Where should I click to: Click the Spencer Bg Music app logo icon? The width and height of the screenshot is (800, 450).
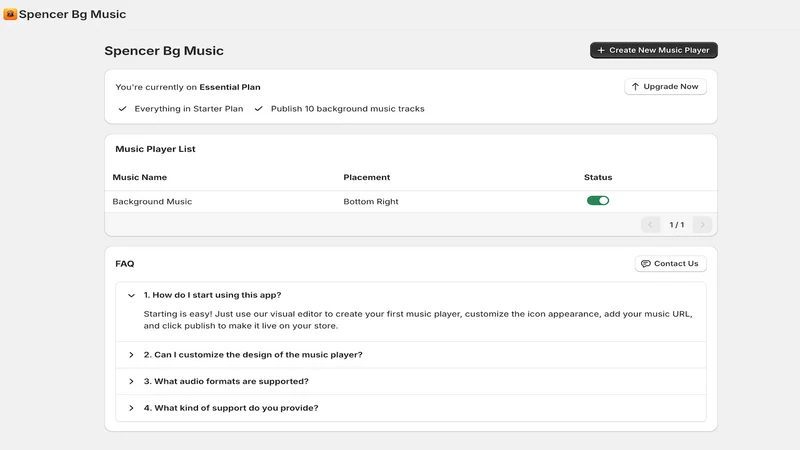pos(10,14)
